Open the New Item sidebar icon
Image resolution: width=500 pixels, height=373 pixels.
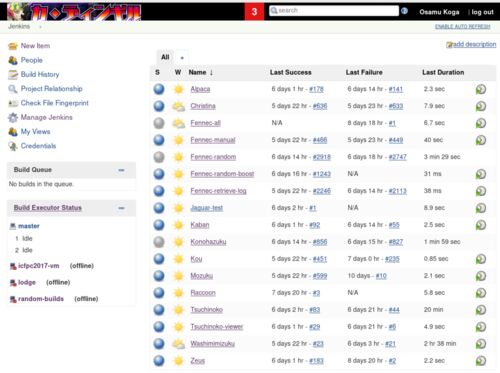(13, 46)
